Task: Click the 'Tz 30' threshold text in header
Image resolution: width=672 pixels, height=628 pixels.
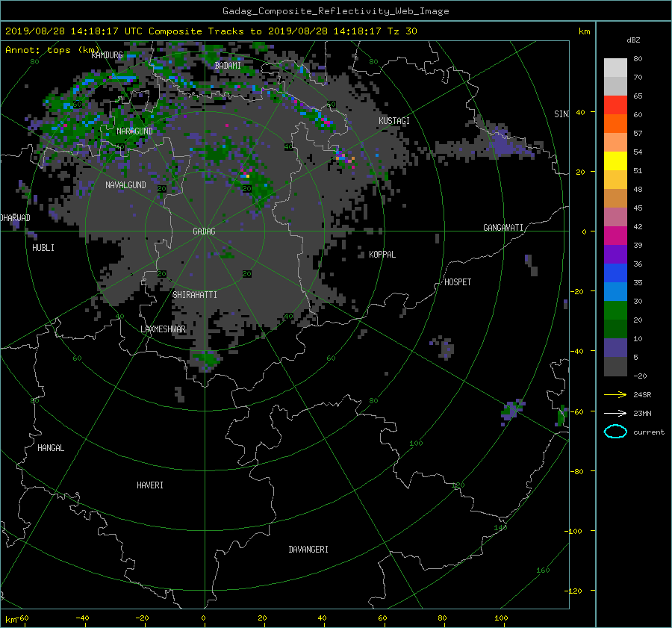Action: tap(402, 31)
